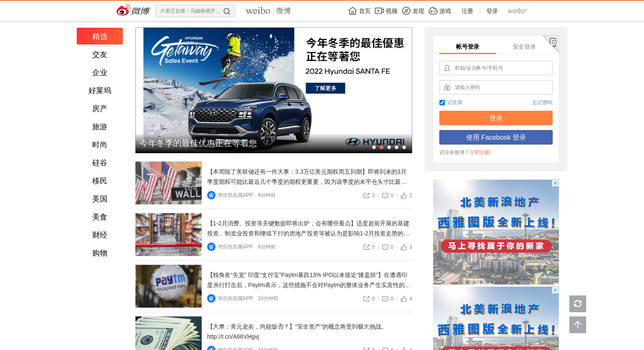Click 华尔街见闻APP avatar on first post
This screenshot has height=350, width=644.
tap(211, 195)
